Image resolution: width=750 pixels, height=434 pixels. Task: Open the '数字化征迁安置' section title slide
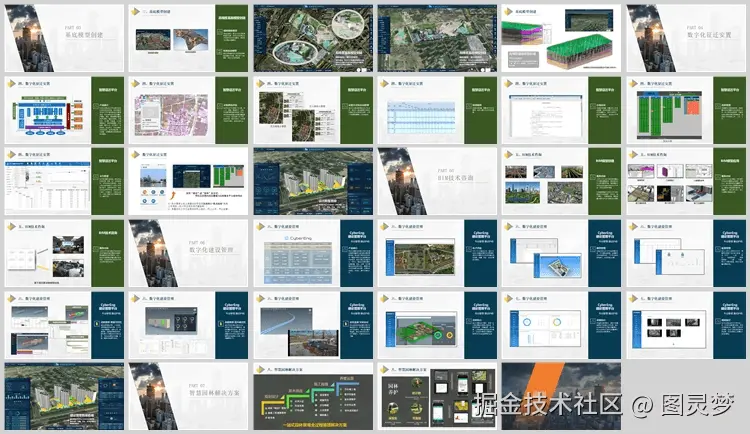[x=686, y=38]
